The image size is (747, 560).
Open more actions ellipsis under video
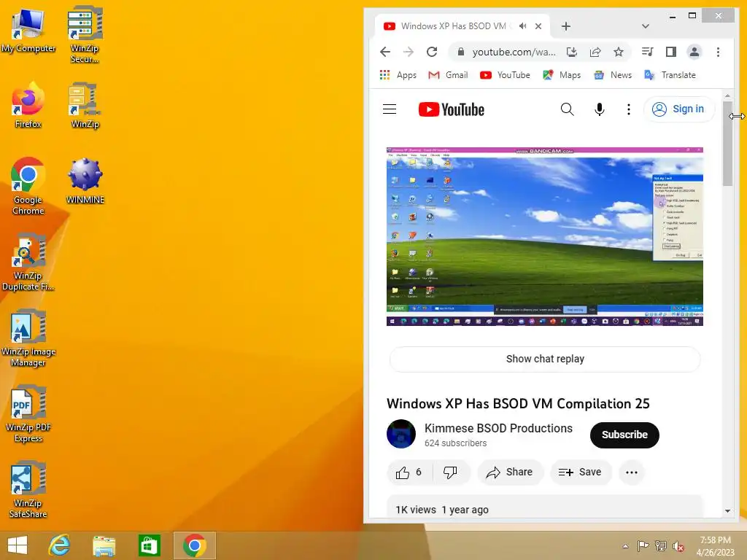click(x=632, y=472)
